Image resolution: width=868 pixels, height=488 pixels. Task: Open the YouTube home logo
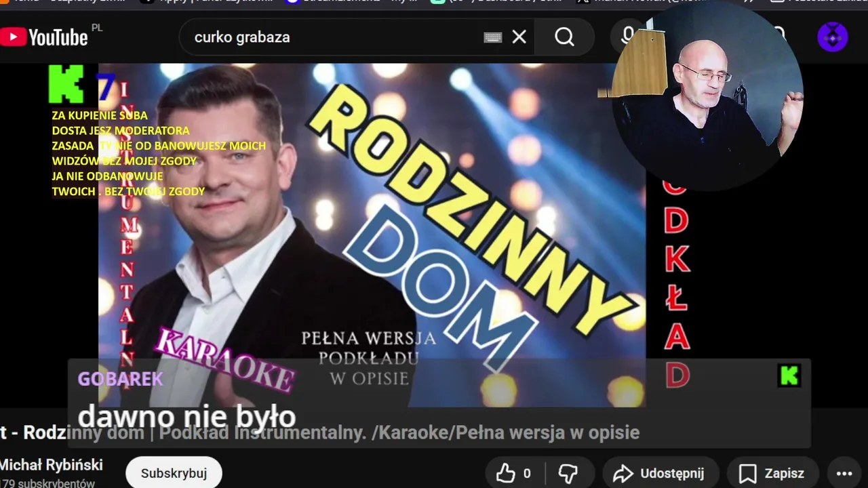pyautogui.click(x=44, y=37)
